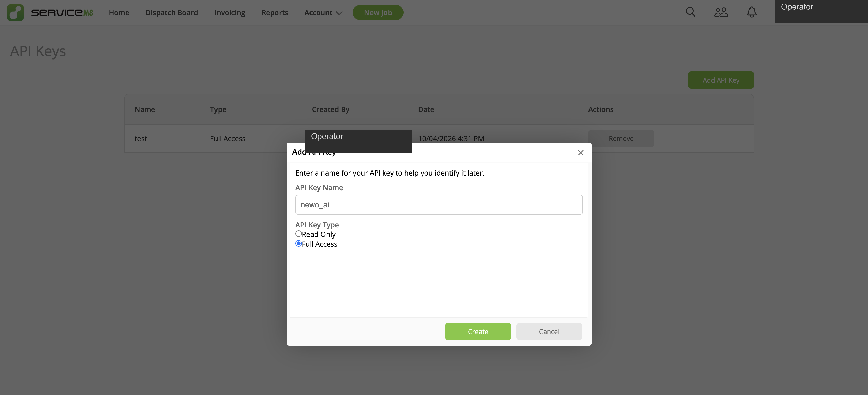868x395 pixels.
Task: Click the Date column header
Action: [426, 109]
